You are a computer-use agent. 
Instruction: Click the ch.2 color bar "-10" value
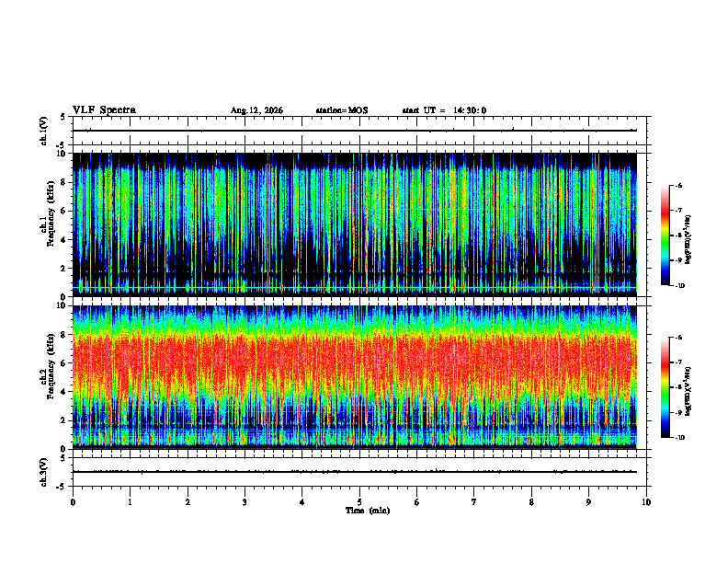[x=679, y=437]
